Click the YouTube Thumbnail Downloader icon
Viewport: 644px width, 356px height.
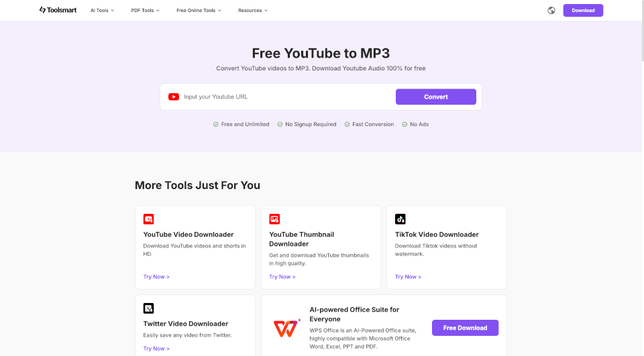coord(274,219)
